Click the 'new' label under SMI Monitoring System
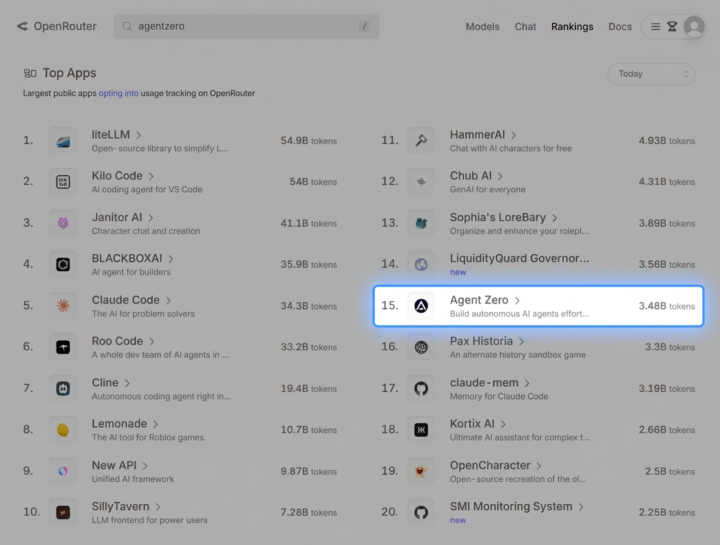This screenshot has height=545, width=720. tap(458, 520)
